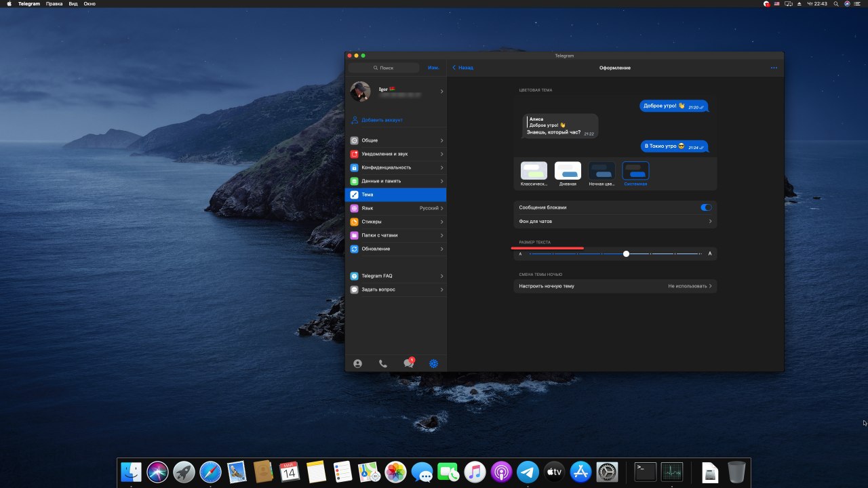Open Siri from the Dock
This screenshot has height=488, width=868.
[x=157, y=472]
